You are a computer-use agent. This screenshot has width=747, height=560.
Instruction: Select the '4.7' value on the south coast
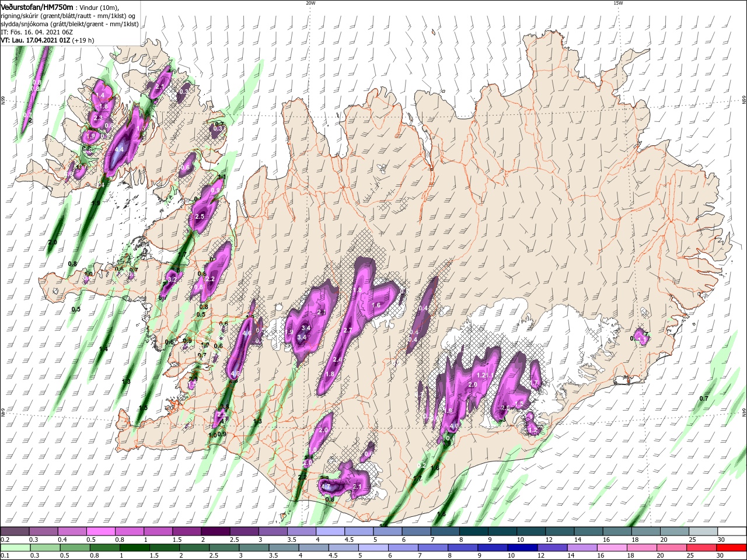coord(326,487)
